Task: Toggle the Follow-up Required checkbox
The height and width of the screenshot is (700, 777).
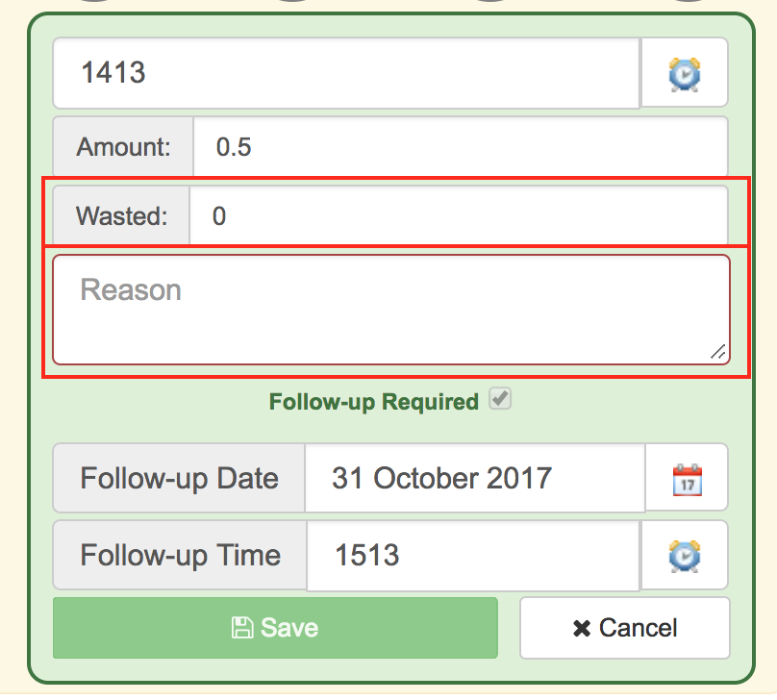Action: [x=500, y=400]
